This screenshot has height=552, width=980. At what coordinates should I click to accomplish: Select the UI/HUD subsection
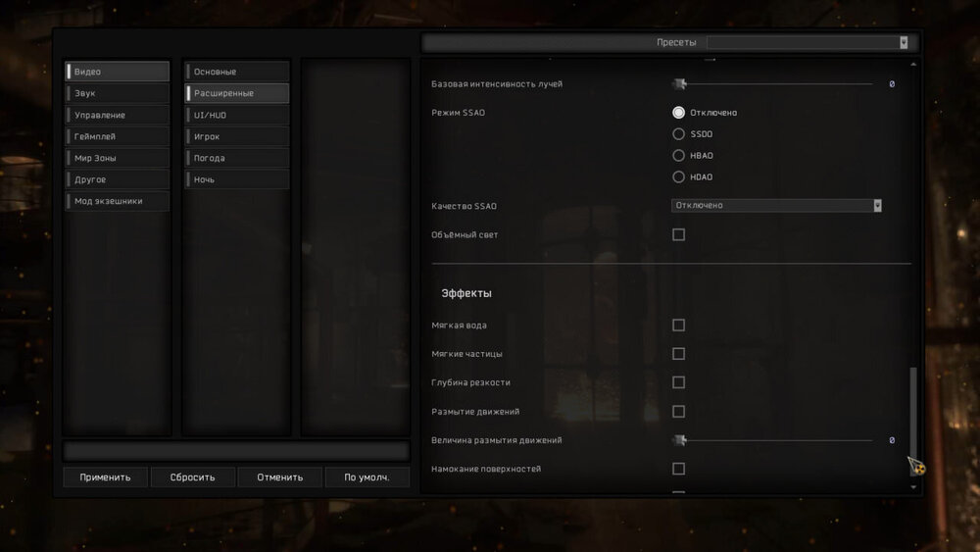click(237, 115)
